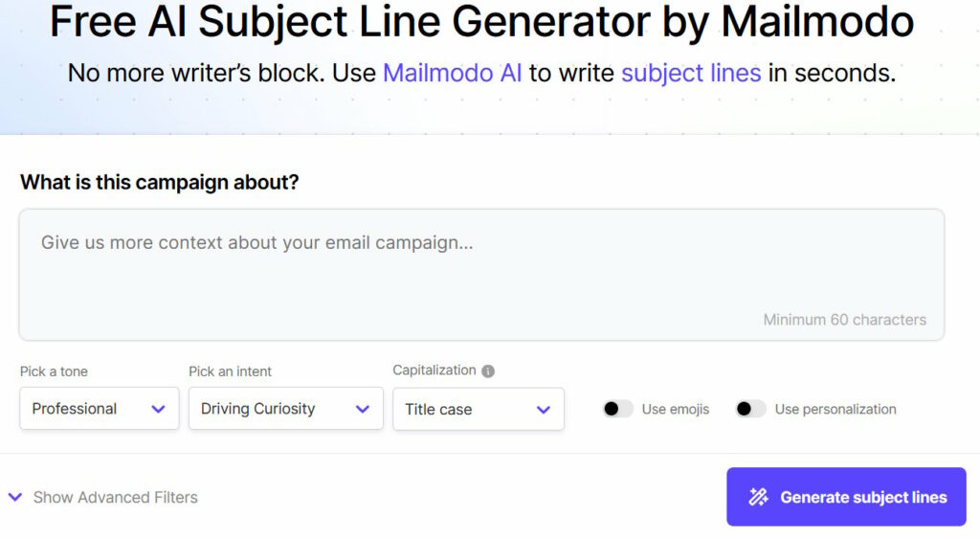
Task: Click the magic wand icon on Generate button
Action: [759, 497]
